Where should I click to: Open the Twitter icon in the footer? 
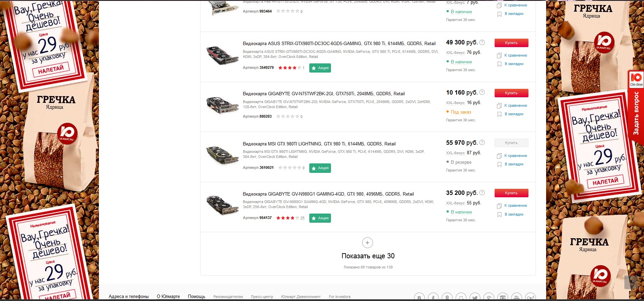pos(475,297)
